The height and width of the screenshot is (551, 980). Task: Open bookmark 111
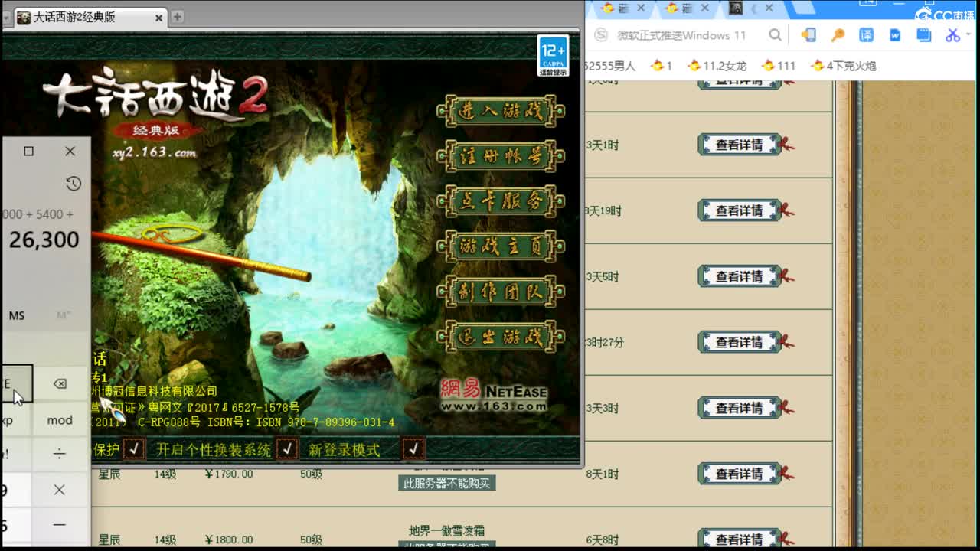tap(779, 66)
